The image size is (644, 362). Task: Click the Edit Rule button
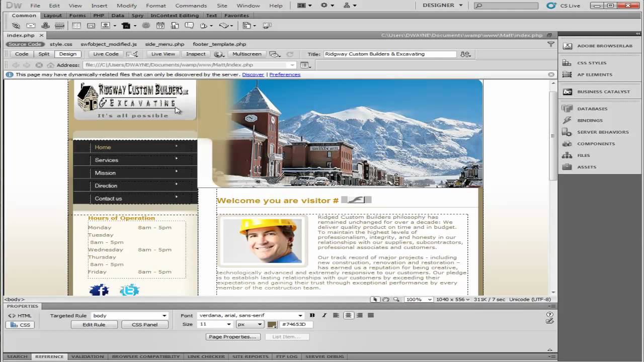[x=94, y=324]
